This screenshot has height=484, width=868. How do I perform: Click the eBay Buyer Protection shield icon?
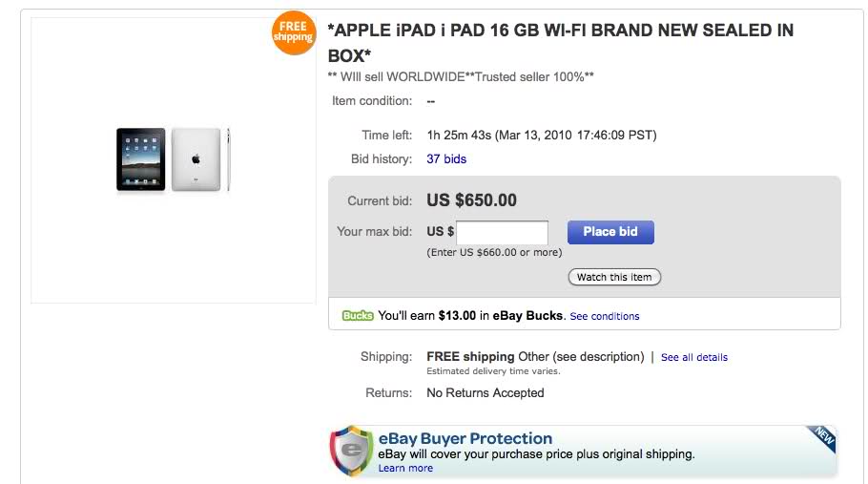pyautogui.click(x=351, y=451)
